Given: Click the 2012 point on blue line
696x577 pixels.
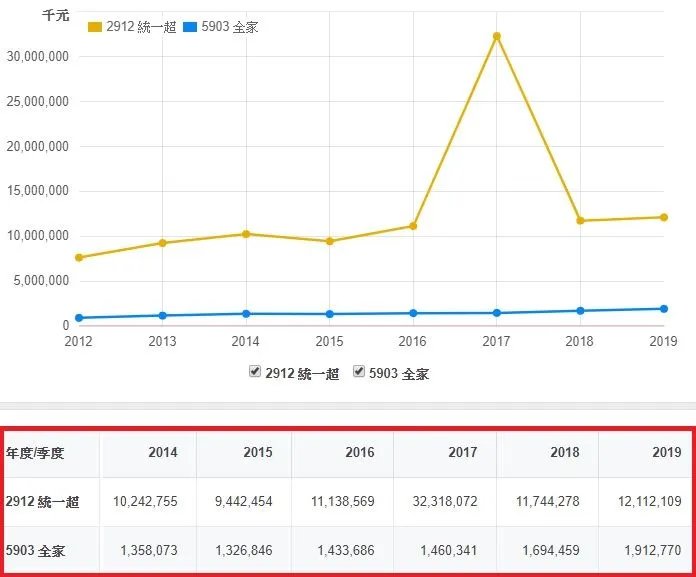Looking at the screenshot, I should 79,318.
